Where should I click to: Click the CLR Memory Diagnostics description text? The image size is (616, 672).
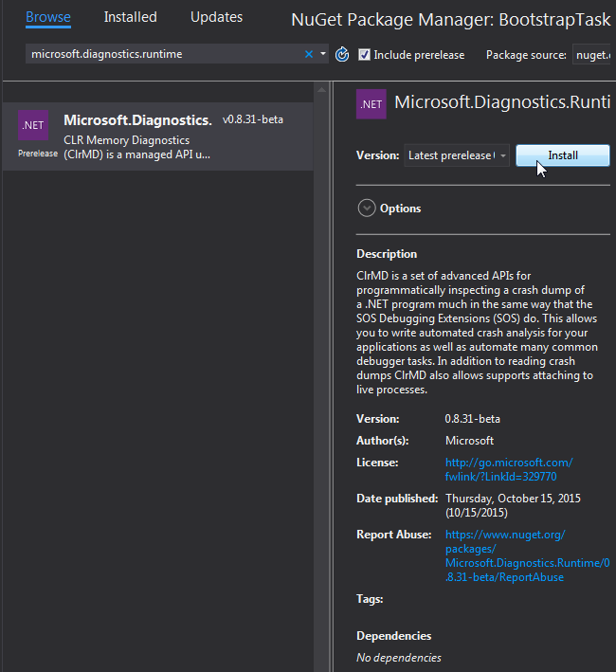pyautogui.click(x=136, y=147)
